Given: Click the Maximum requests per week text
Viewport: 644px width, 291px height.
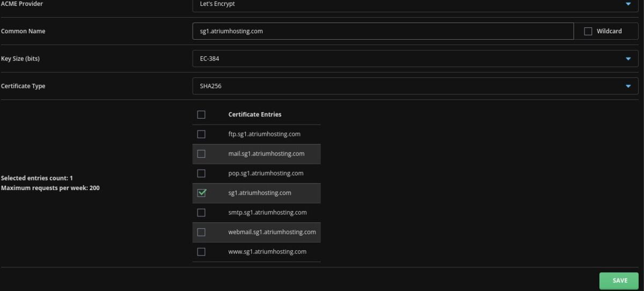Looking at the screenshot, I should pos(50,188).
